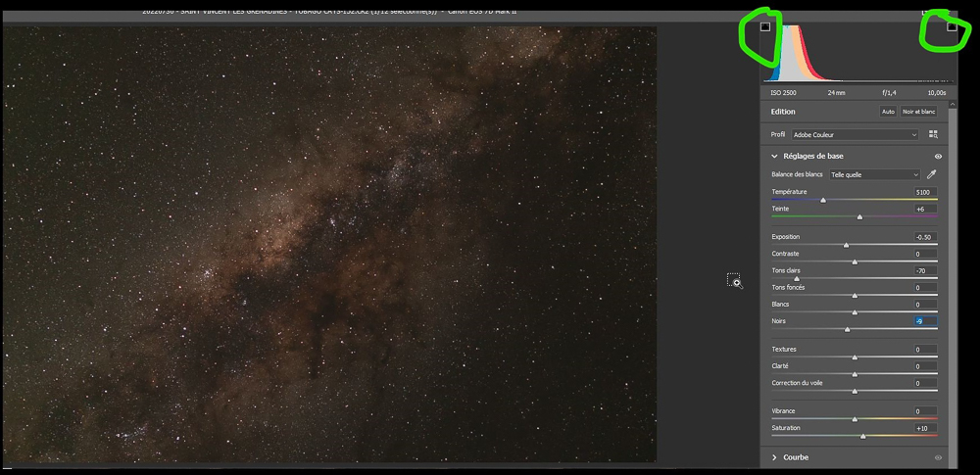Click the Exposition value field -0.50
The image size is (980, 475).
[x=924, y=237]
